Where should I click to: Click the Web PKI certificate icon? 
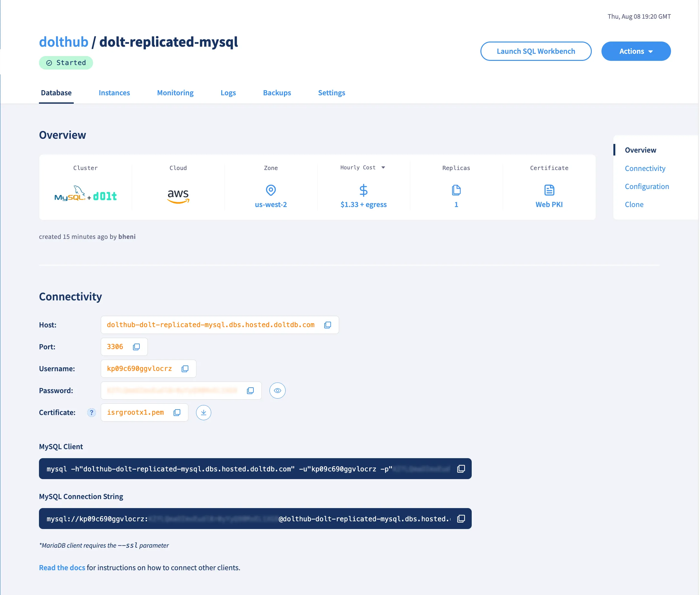coord(549,190)
